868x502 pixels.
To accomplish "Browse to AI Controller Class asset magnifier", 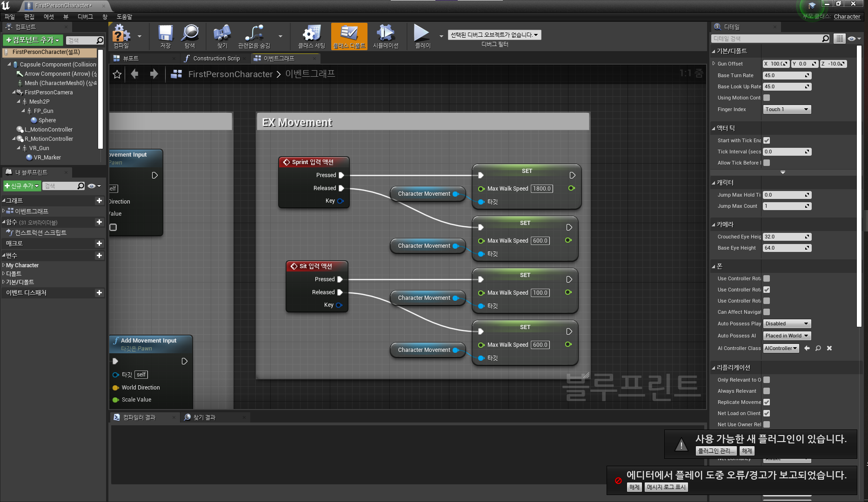I will coord(818,348).
